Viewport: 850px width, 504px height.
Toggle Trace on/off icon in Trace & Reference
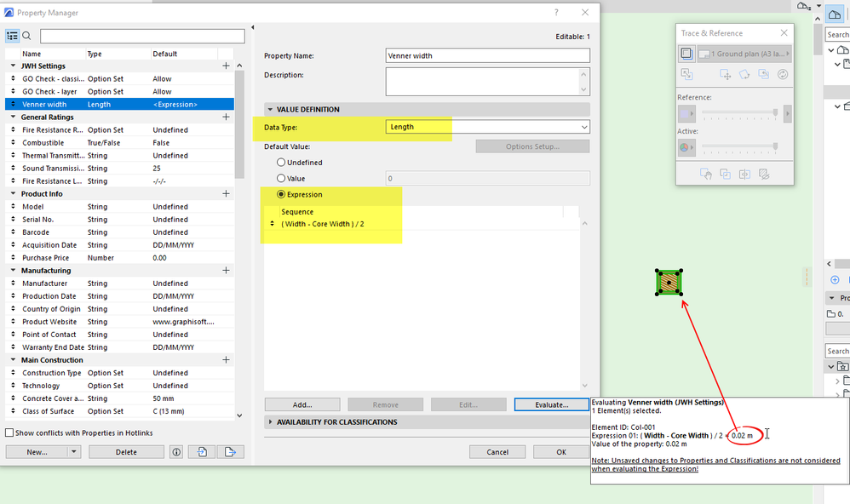pos(686,54)
